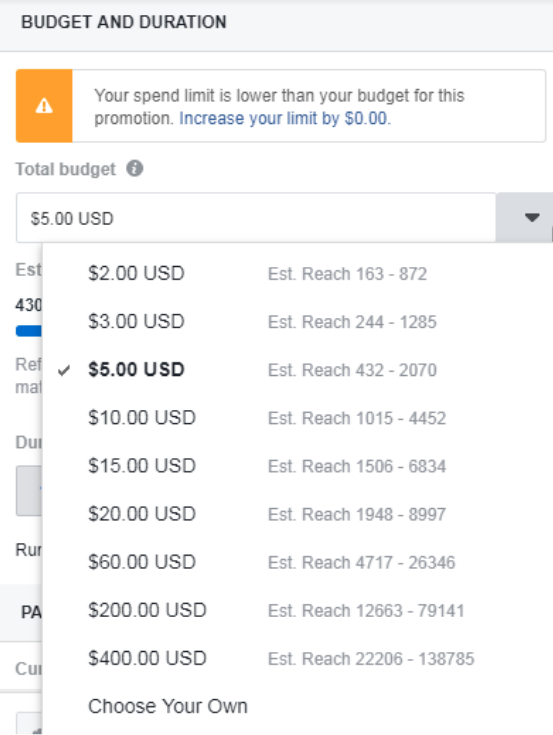Pick the $200.00 USD budget option
Image resolution: width=553 pixels, height=735 pixels.
coord(297,610)
